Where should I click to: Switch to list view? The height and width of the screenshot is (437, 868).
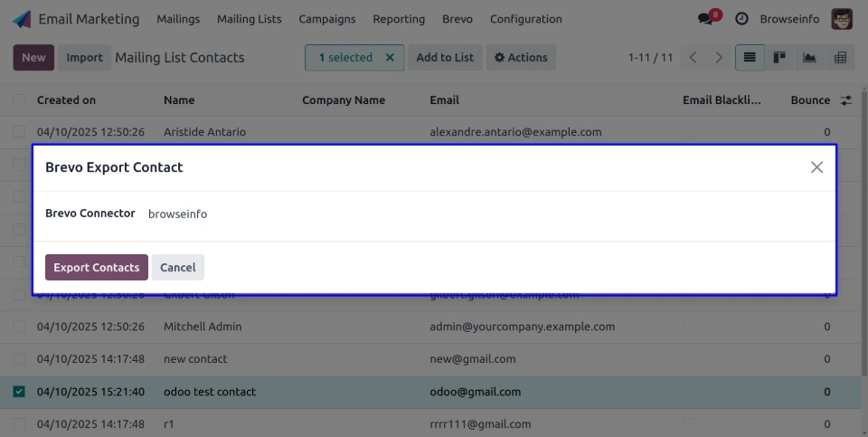pos(749,58)
